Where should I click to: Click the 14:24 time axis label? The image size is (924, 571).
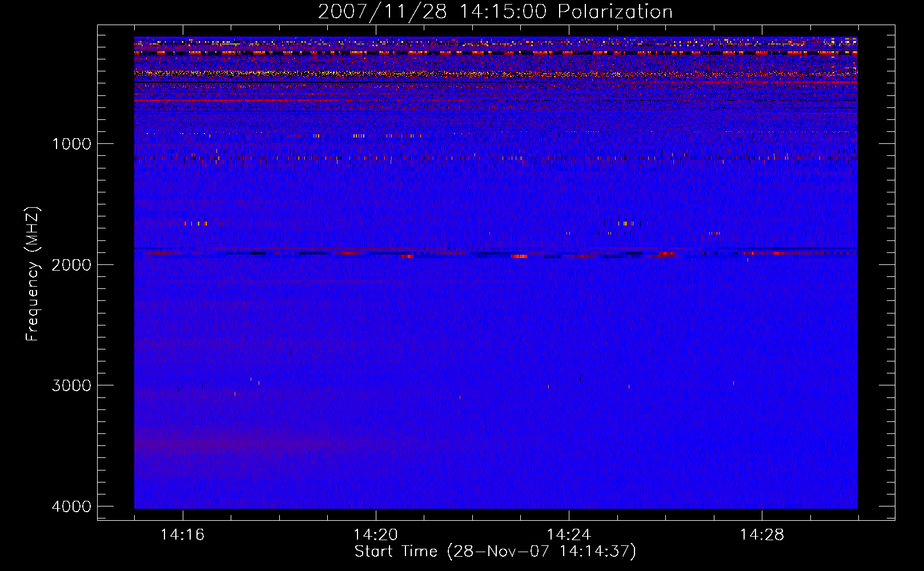(569, 535)
